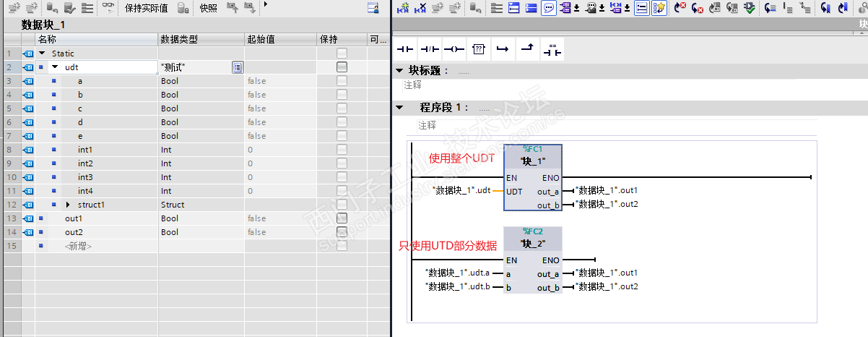Click the "测试" data type cell
This screenshot has height=337, width=868.
coord(195,67)
